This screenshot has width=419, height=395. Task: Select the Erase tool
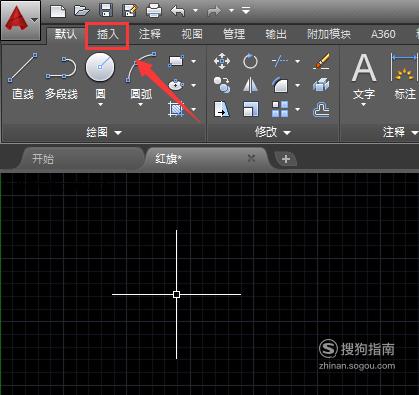point(322,61)
